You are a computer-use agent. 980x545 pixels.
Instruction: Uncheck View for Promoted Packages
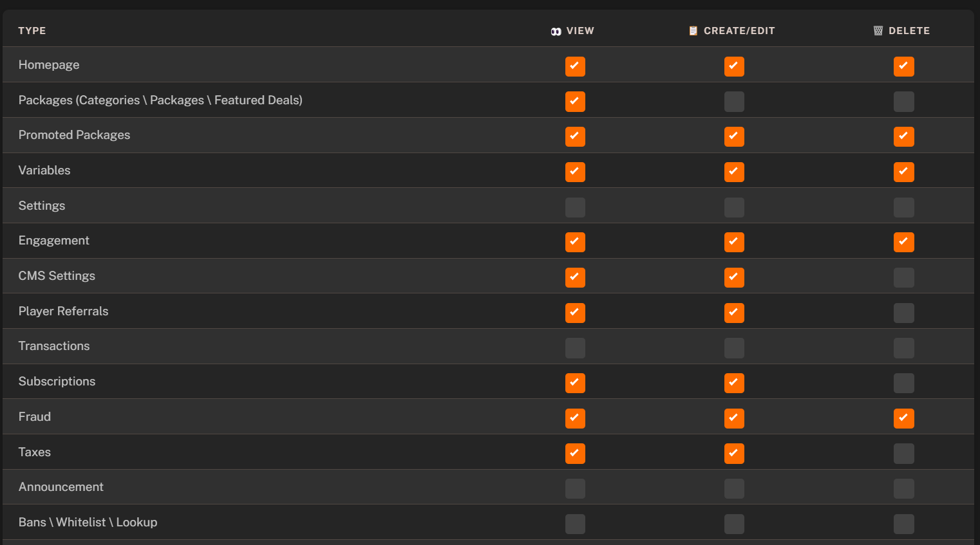575,136
